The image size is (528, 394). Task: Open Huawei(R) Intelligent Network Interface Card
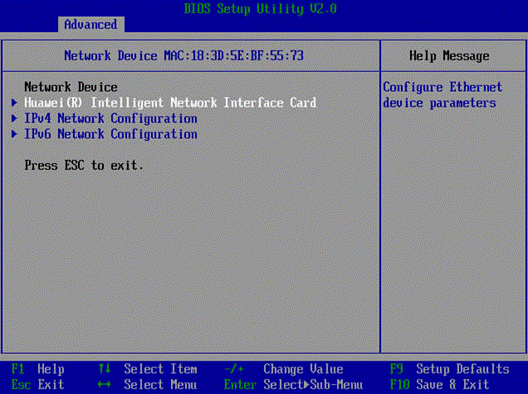pyautogui.click(x=170, y=103)
